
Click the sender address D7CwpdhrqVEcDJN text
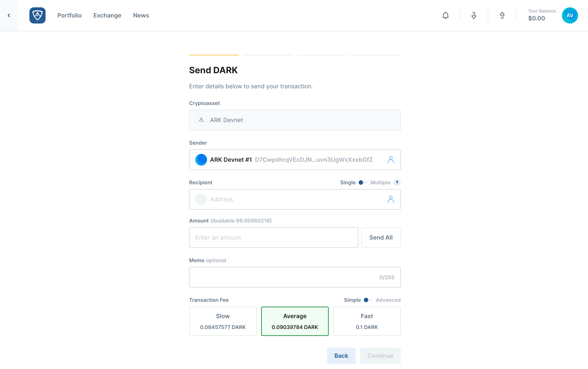tap(313, 160)
